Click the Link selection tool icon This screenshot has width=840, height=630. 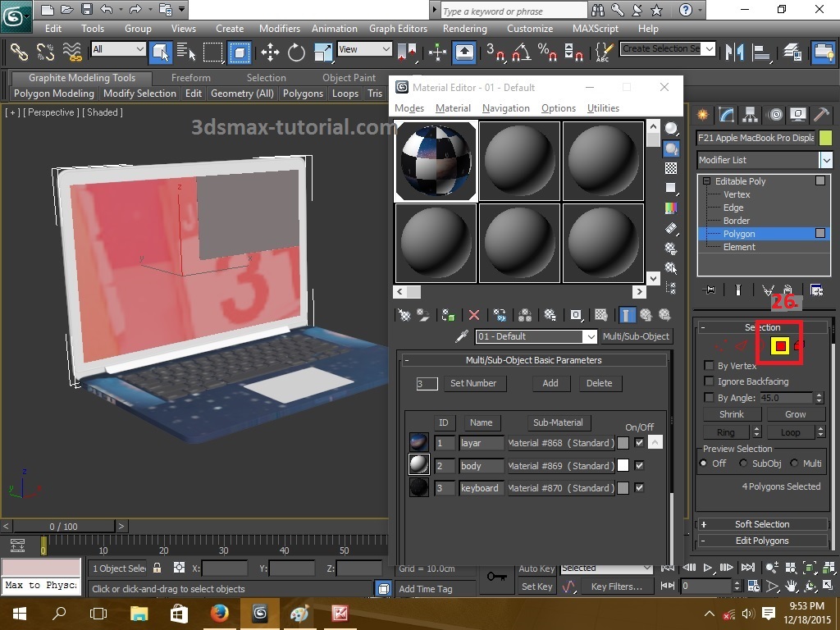click(19, 52)
